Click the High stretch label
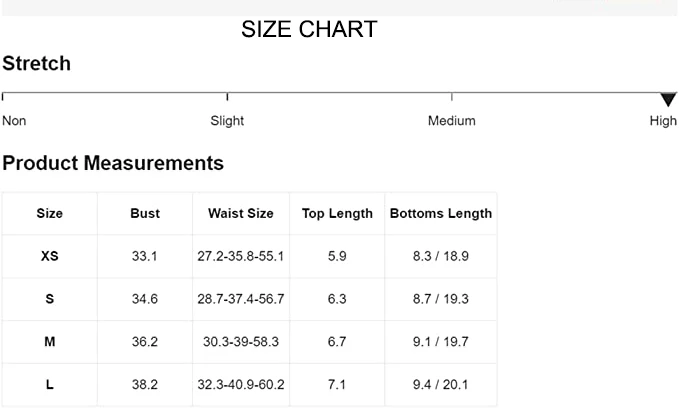This screenshot has height=408, width=679. coord(663,121)
